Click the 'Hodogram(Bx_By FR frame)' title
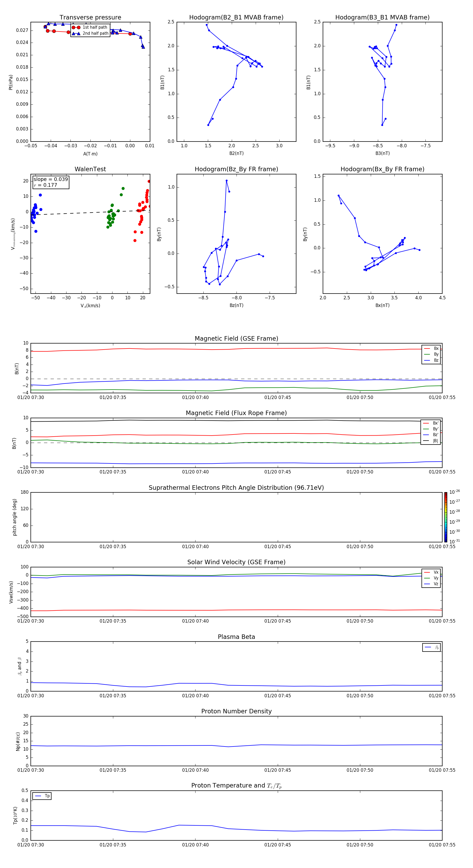 (x=382, y=169)
